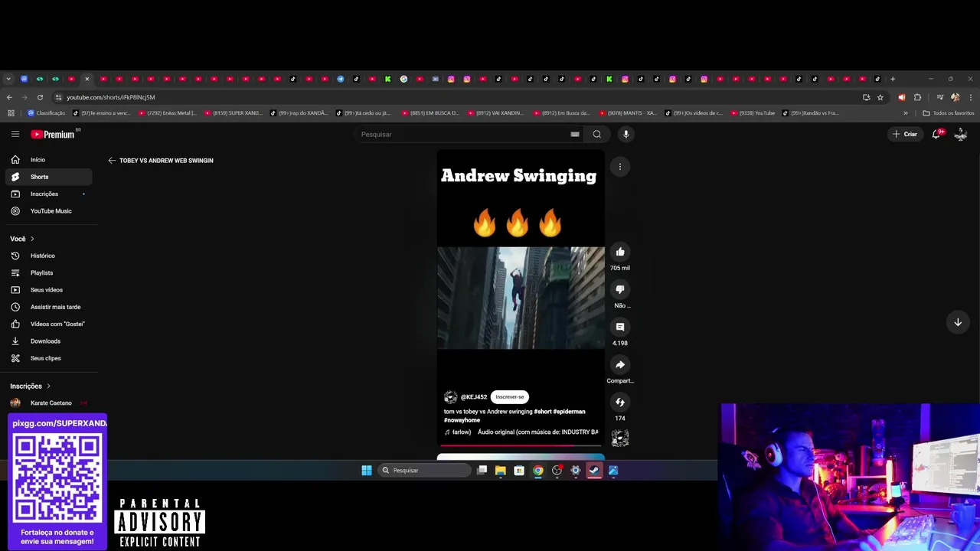Open the audio source thumbnail of the Short
980x551 pixels.
pyautogui.click(x=620, y=438)
